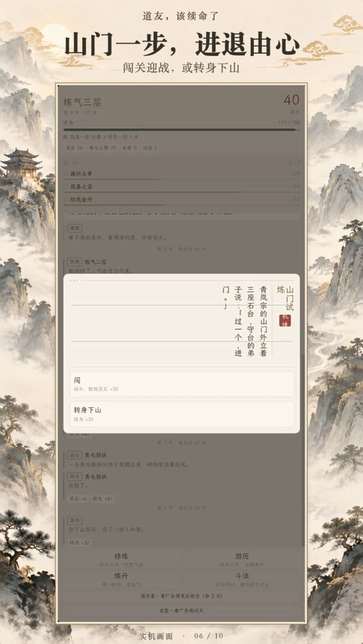The width and height of the screenshot is (363, 644).
Task: Click the 战斗、胜则灵石 +35 hint
Action: [96, 389]
